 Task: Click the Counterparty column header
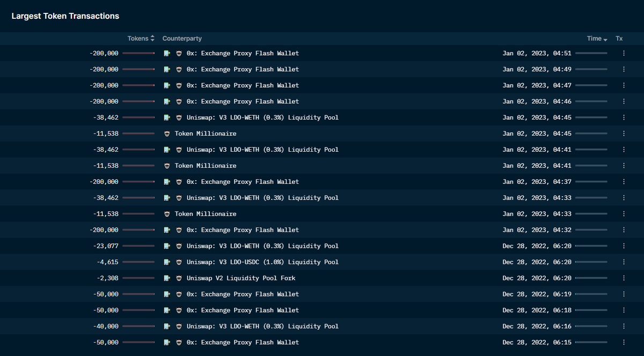click(182, 39)
